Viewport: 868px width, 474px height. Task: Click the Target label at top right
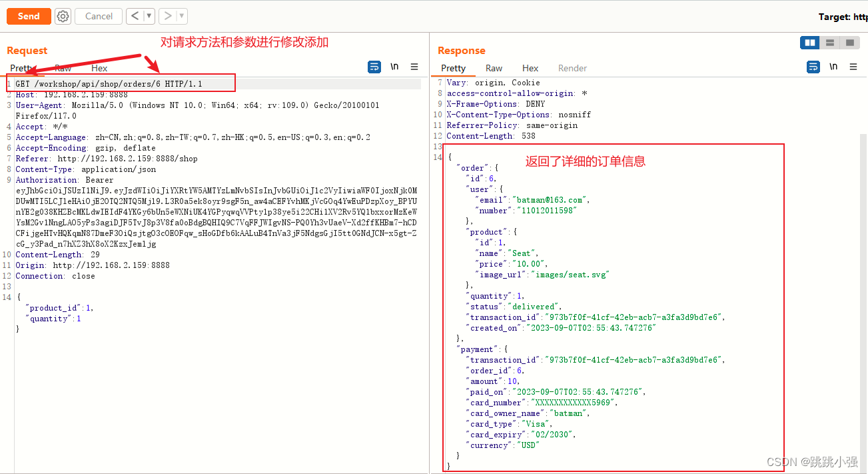coord(843,17)
